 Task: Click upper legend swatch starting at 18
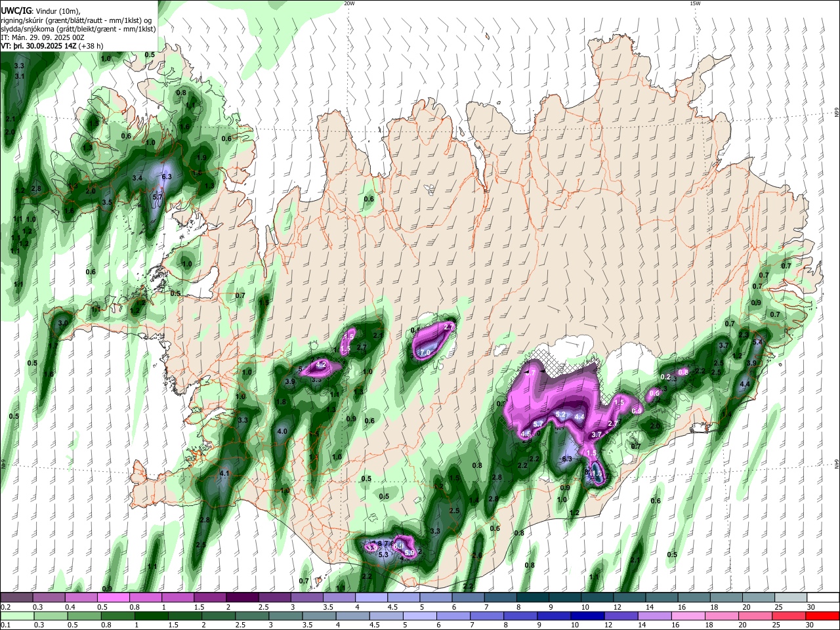pos(726,597)
